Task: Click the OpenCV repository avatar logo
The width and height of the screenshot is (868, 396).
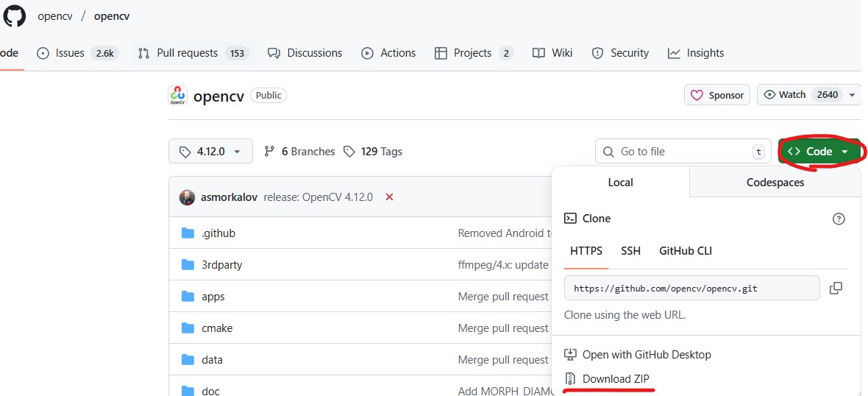Action: click(178, 95)
